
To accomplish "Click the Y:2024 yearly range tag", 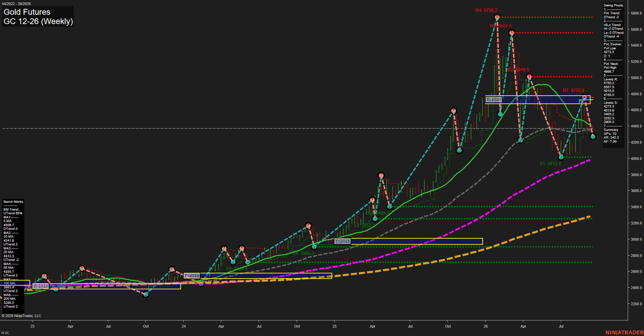I will (x=192, y=275).
